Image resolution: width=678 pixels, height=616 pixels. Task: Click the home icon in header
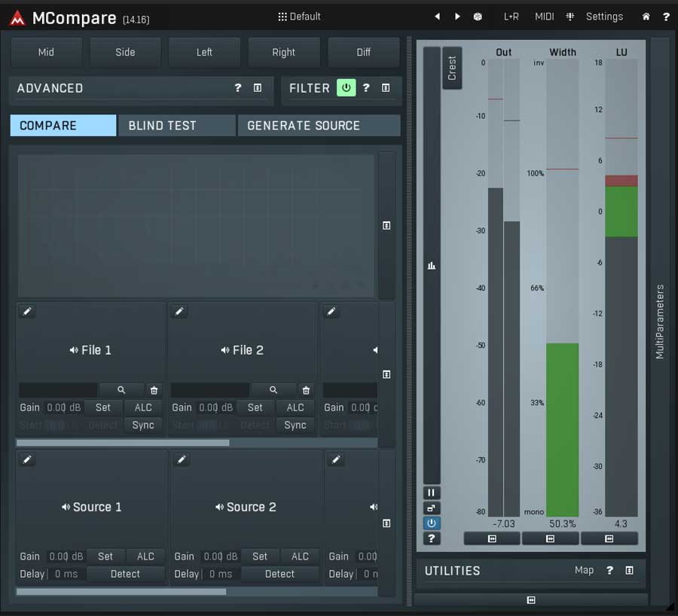click(x=646, y=17)
